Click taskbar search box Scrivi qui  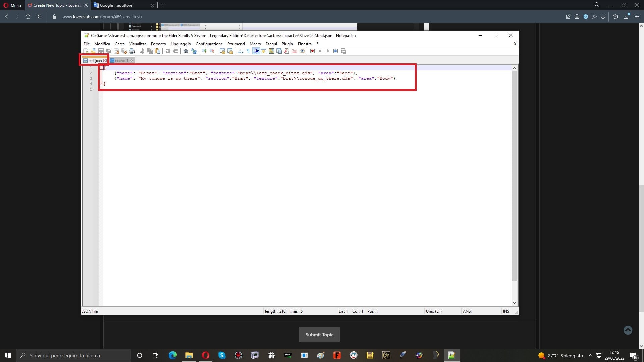pos(74,355)
